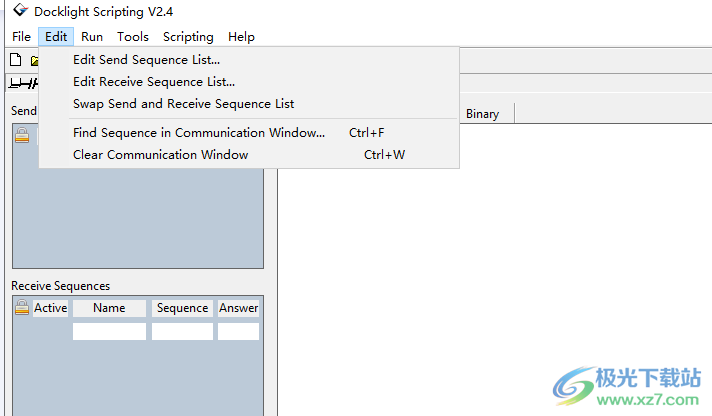Click the empty Name field in Receive Sequences

[x=109, y=331]
